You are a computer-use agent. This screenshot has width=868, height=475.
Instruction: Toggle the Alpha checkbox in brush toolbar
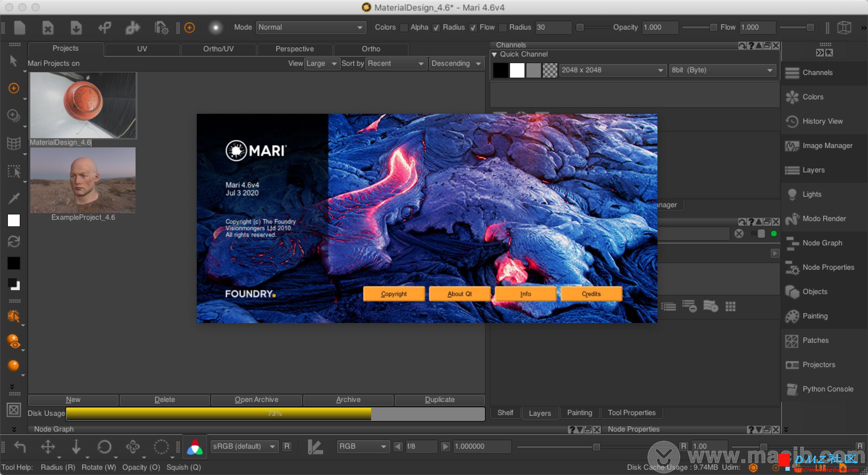coord(404,28)
